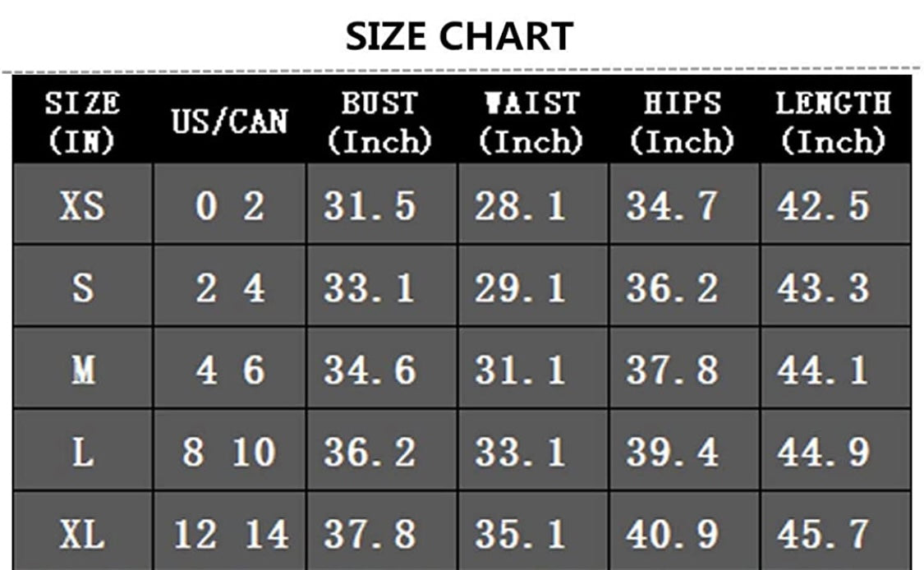Select the US/CAN cell showing 8 10

pos(229,451)
